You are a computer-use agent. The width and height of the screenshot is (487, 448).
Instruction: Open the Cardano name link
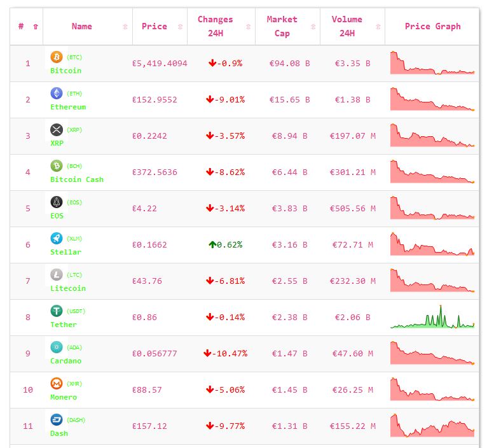(x=66, y=361)
